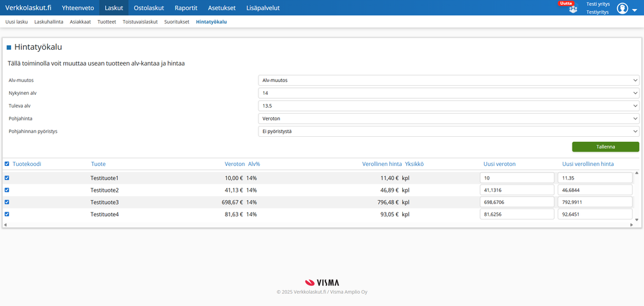Click table horizontal scroll right arrow
644x306 pixels.
[x=632, y=225]
